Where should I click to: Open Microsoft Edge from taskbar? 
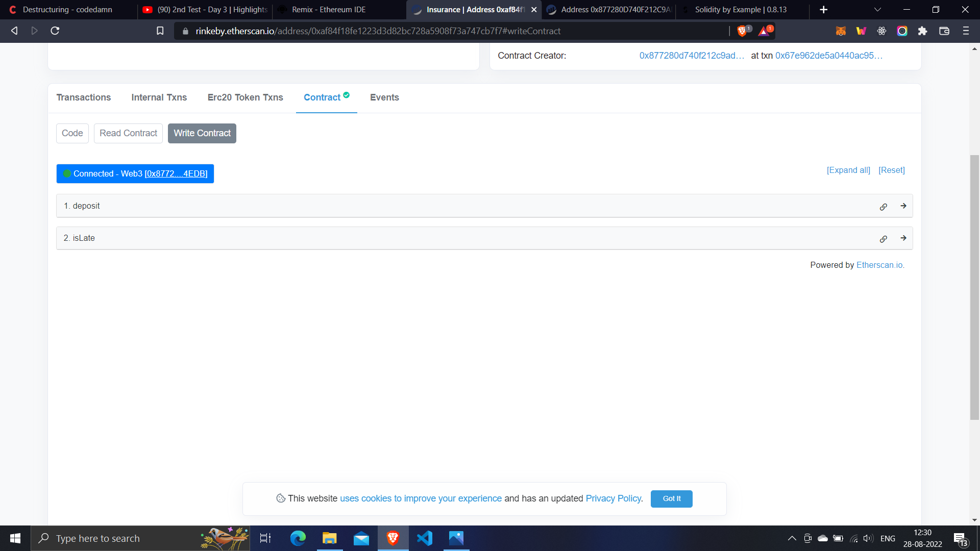tap(298, 538)
